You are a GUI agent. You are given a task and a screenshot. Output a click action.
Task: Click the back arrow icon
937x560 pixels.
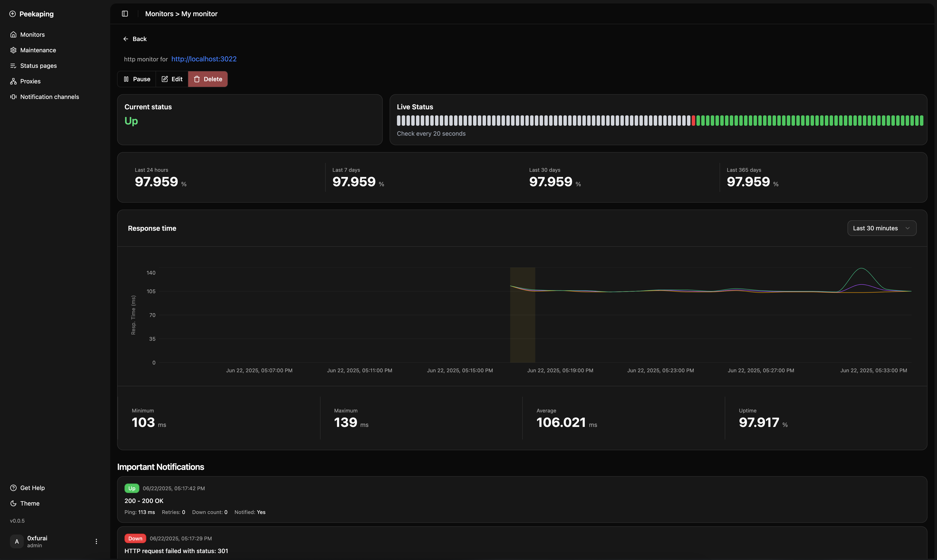tap(126, 38)
